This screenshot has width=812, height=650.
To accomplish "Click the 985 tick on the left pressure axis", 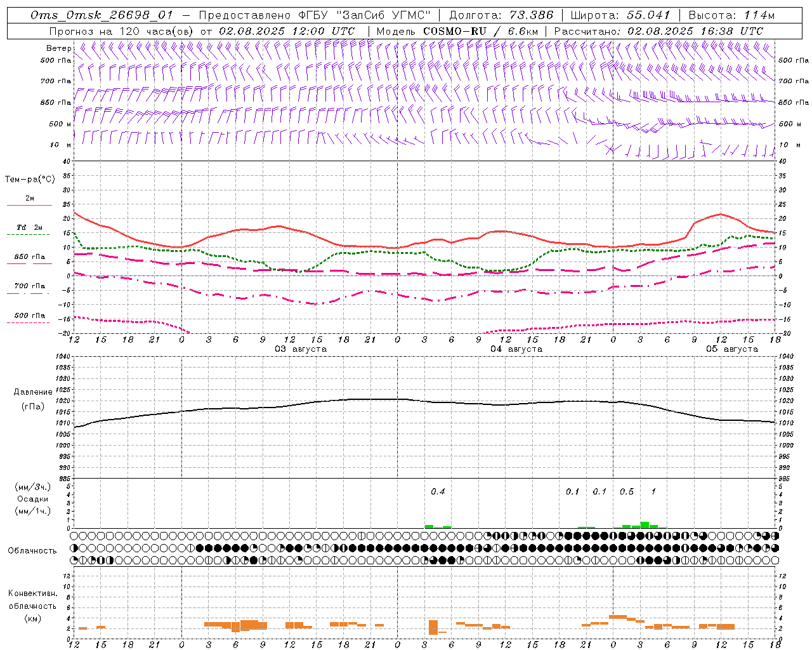I will click(x=63, y=479).
